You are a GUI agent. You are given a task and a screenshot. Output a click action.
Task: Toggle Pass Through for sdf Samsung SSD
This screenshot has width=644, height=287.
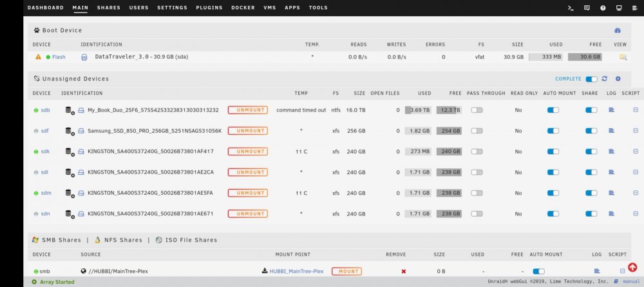(477, 131)
